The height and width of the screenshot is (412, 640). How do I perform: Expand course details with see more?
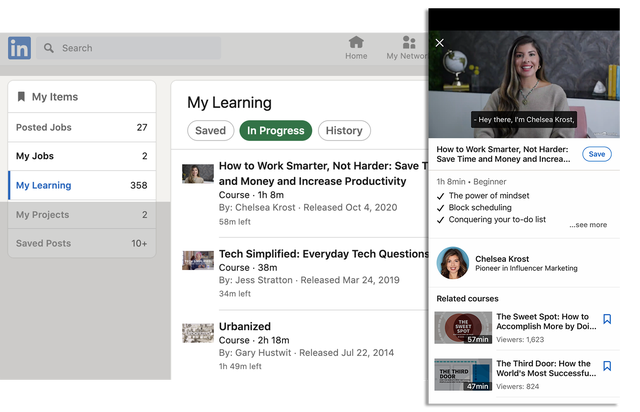pyautogui.click(x=588, y=225)
